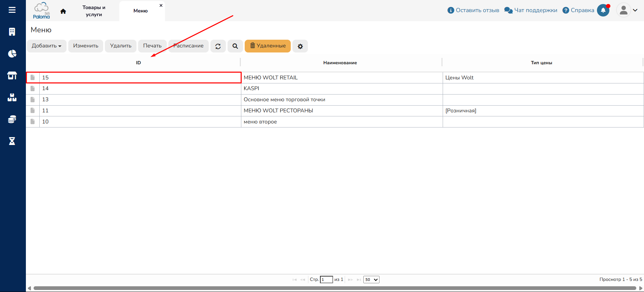The image size is (644, 292).
Task: Refresh the menu list
Action: tap(218, 46)
